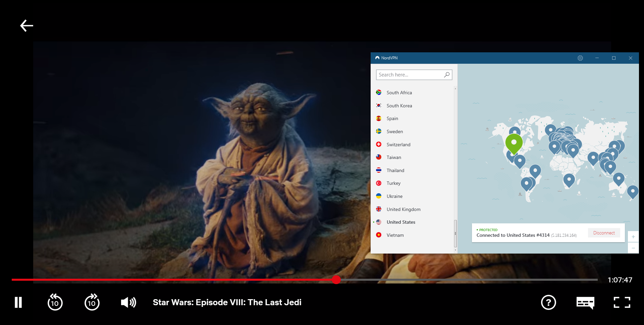Click the Disconnect button in NordVPN

click(x=604, y=233)
